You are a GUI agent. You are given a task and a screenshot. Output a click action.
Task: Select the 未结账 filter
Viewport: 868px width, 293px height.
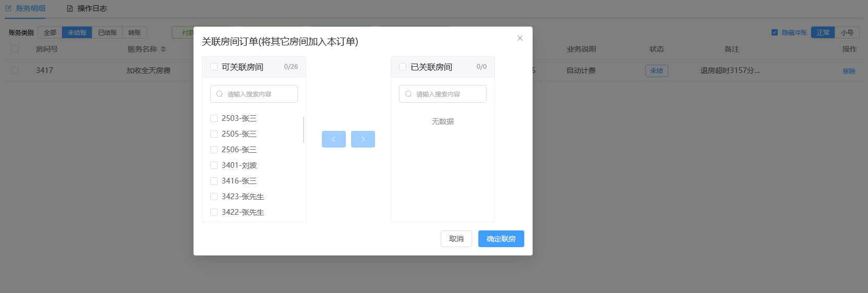[77, 32]
